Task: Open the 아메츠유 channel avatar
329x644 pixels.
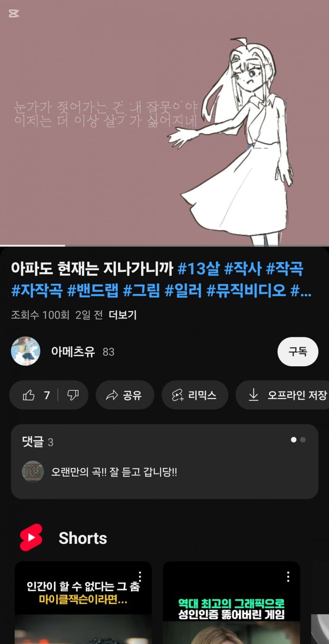Action: 26,351
